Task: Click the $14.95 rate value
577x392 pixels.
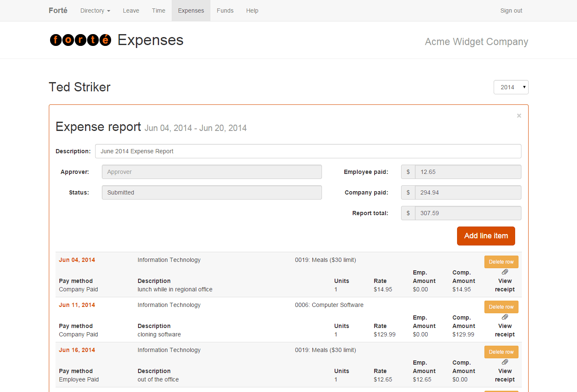Action: pyautogui.click(x=383, y=289)
